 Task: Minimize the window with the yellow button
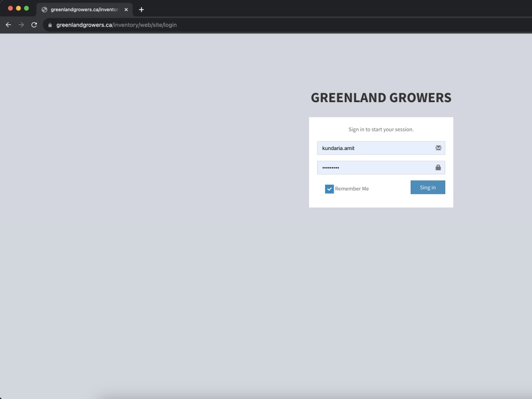point(18,8)
